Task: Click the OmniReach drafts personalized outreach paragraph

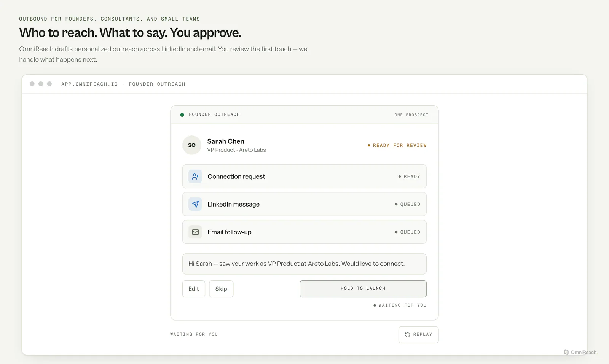Action: click(163, 54)
